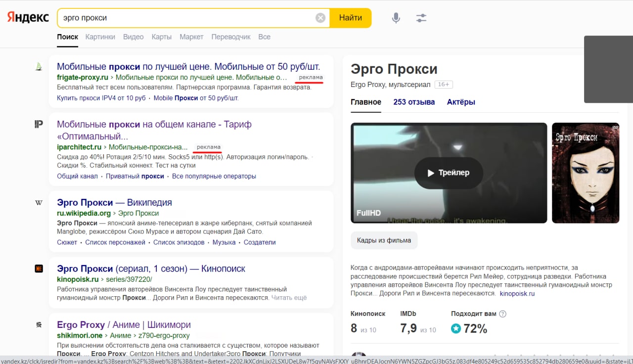Click the Подходит вам 72% value

click(475, 328)
